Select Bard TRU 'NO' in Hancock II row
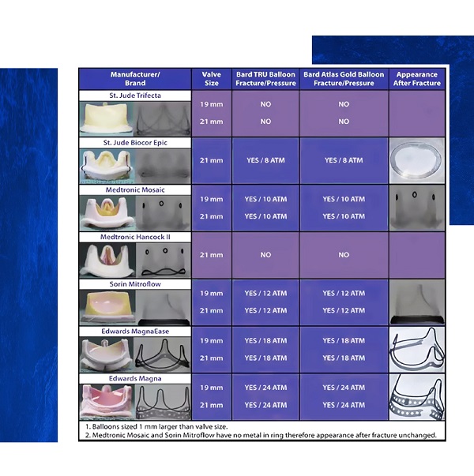The width and height of the screenshot is (474, 476). click(x=265, y=255)
